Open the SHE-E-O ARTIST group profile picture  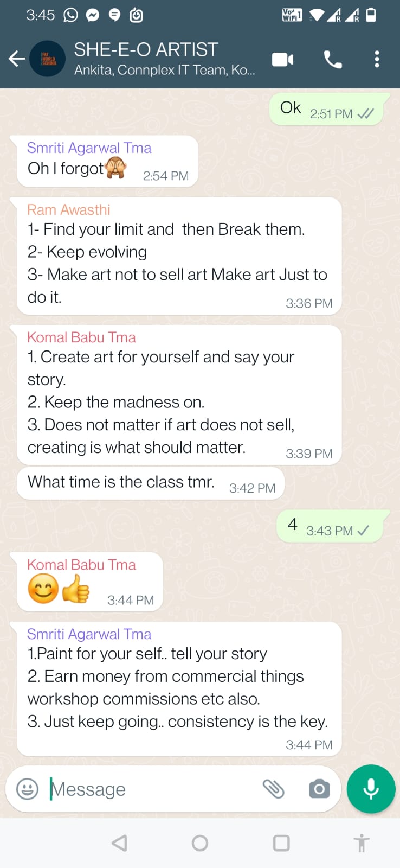point(48,59)
